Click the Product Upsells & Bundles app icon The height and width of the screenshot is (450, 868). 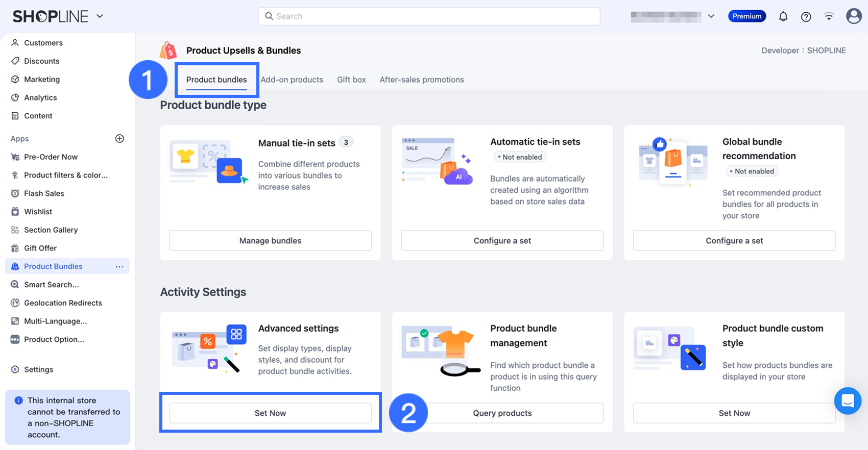(x=168, y=51)
